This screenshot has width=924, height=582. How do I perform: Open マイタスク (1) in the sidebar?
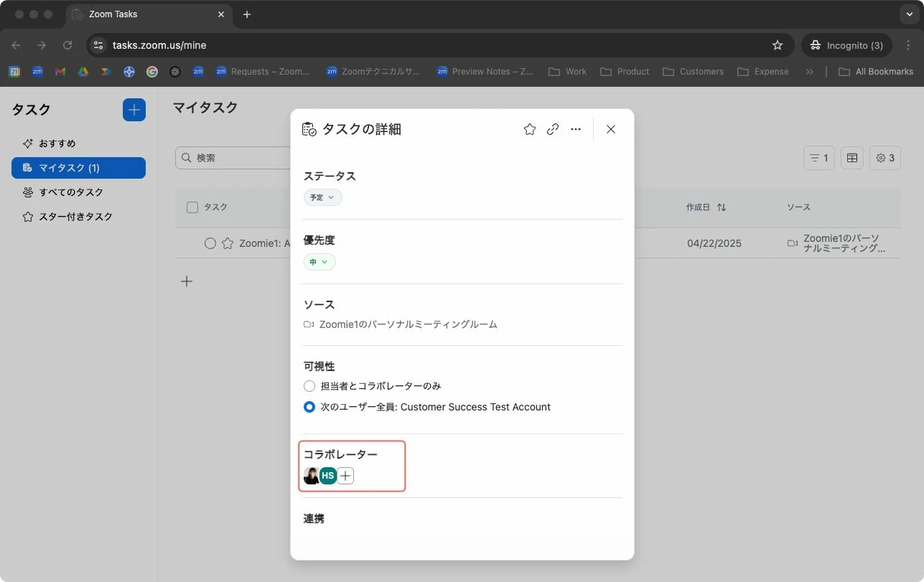78,168
